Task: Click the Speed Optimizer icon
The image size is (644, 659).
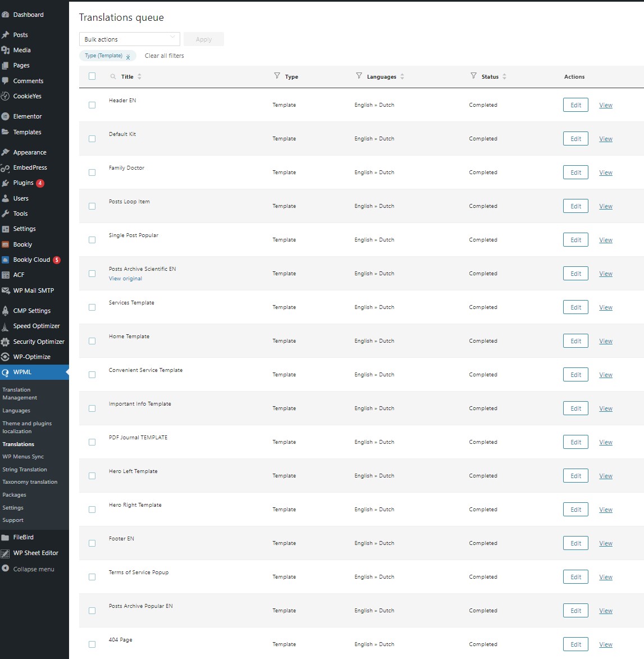Action: [x=6, y=326]
